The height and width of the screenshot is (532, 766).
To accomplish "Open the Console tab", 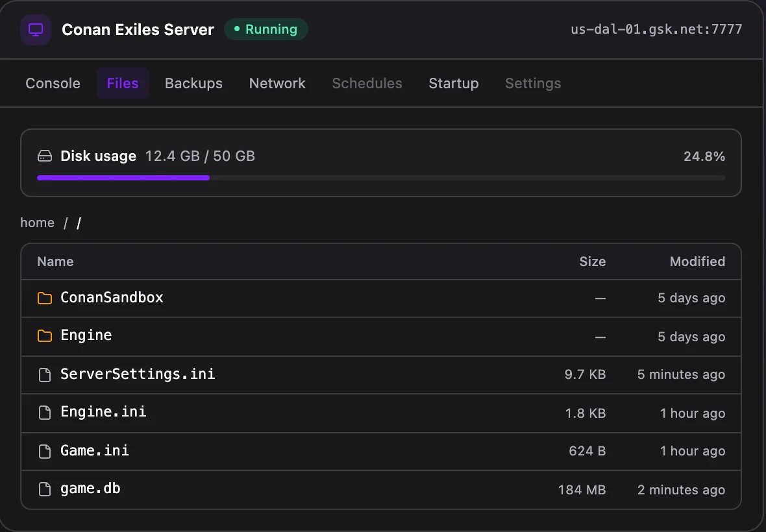I will click(53, 84).
